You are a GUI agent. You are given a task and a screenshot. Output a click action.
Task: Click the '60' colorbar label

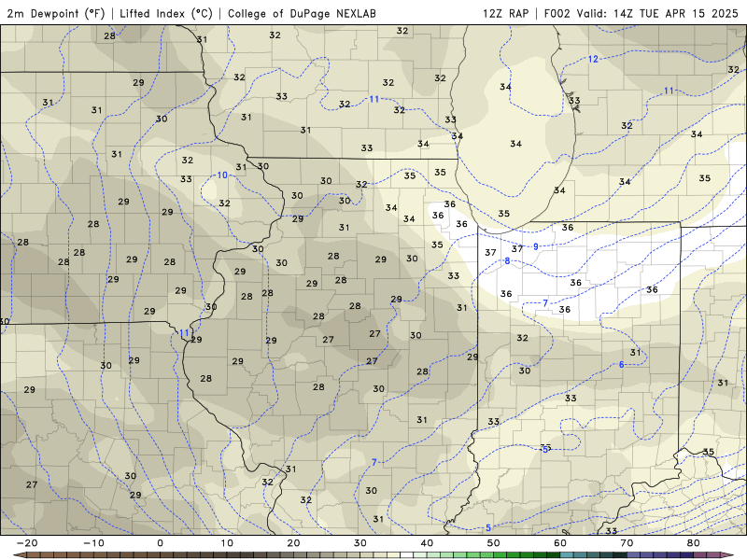coord(560,543)
